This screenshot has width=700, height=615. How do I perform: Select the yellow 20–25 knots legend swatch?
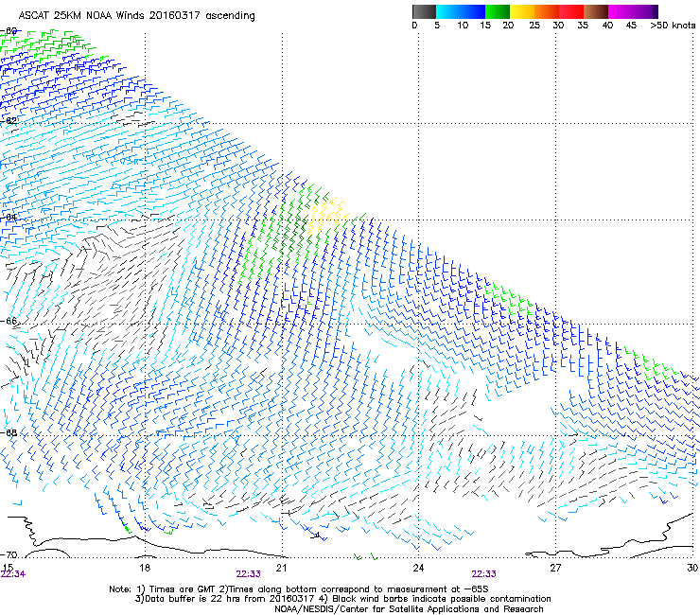[x=522, y=11]
